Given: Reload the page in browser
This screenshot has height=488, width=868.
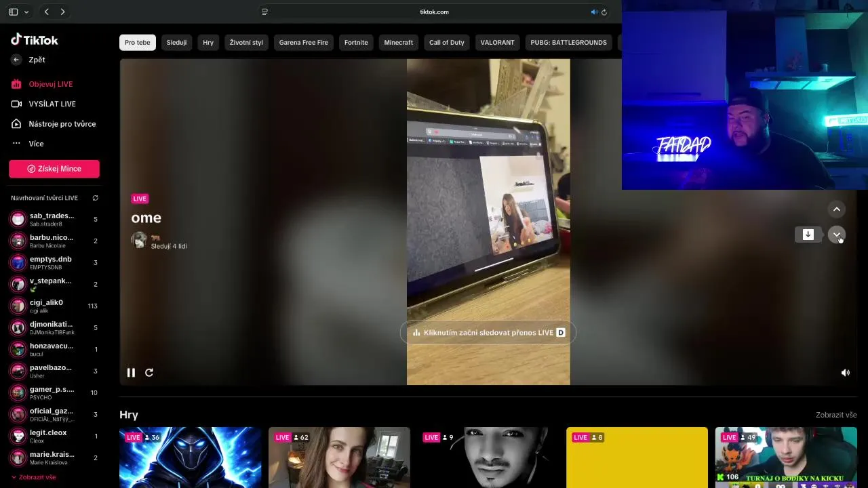Looking at the screenshot, I should 604,12.
